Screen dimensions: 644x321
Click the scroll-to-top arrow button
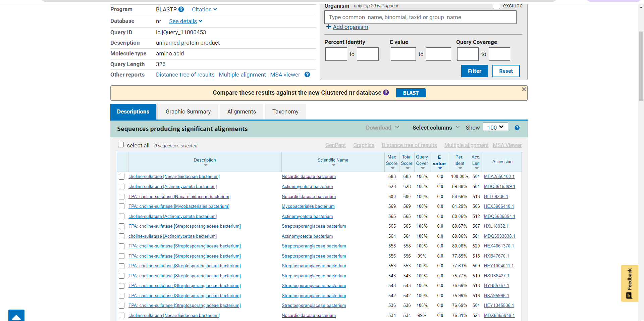tap(16, 316)
